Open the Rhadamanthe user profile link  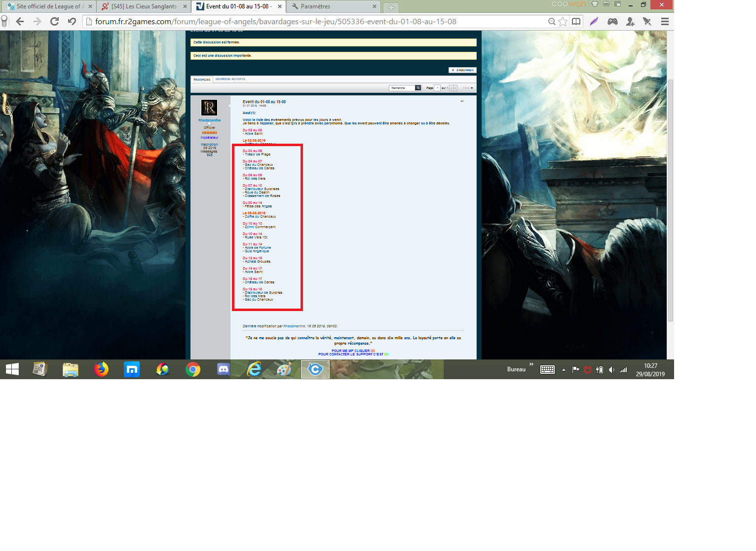click(x=209, y=120)
